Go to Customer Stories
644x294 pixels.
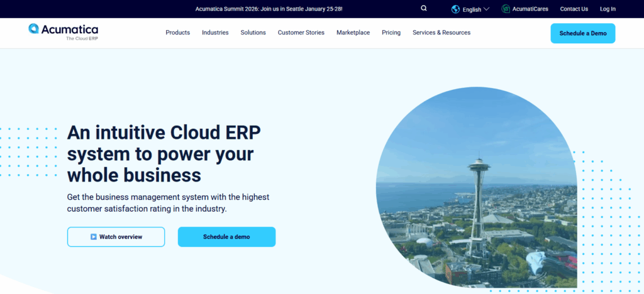click(301, 33)
